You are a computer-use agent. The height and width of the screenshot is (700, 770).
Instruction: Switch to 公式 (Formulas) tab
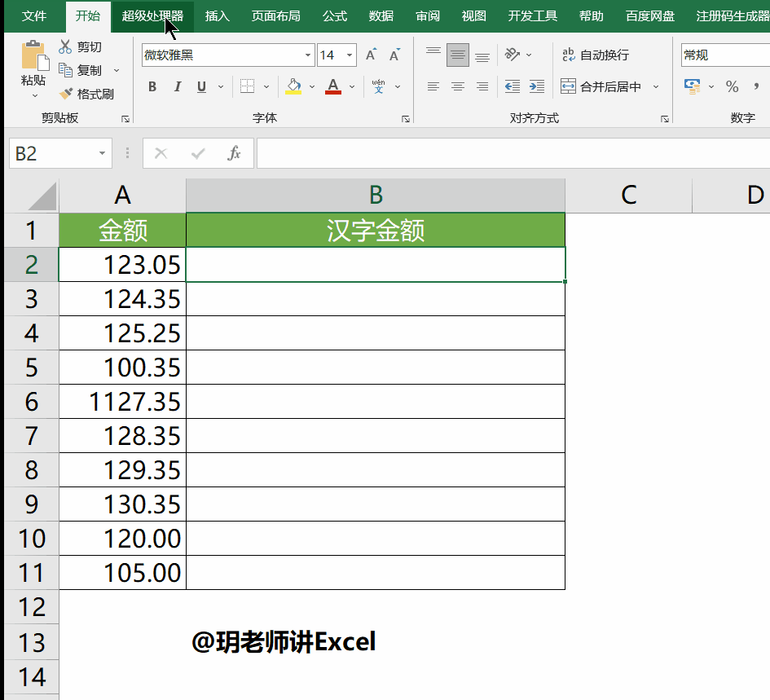click(x=335, y=16)
